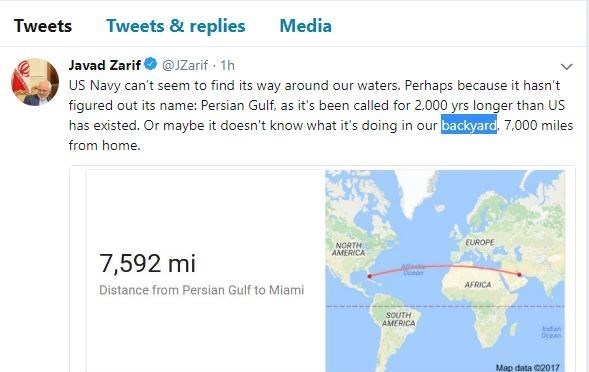This screenshot has height=372, width=589.
Task: Click Distance from Persian Gulf to Miami caption
Action: pyautogui.click(x=202, y=290)
